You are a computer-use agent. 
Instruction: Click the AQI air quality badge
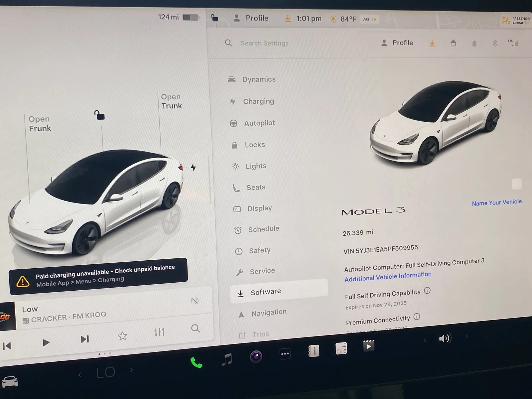369,19
